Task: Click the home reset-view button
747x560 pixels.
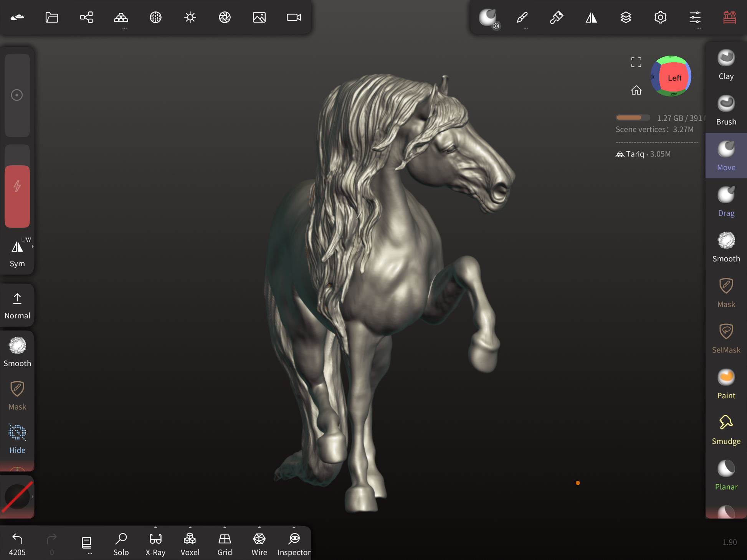Action: click(x=636, y=90)
